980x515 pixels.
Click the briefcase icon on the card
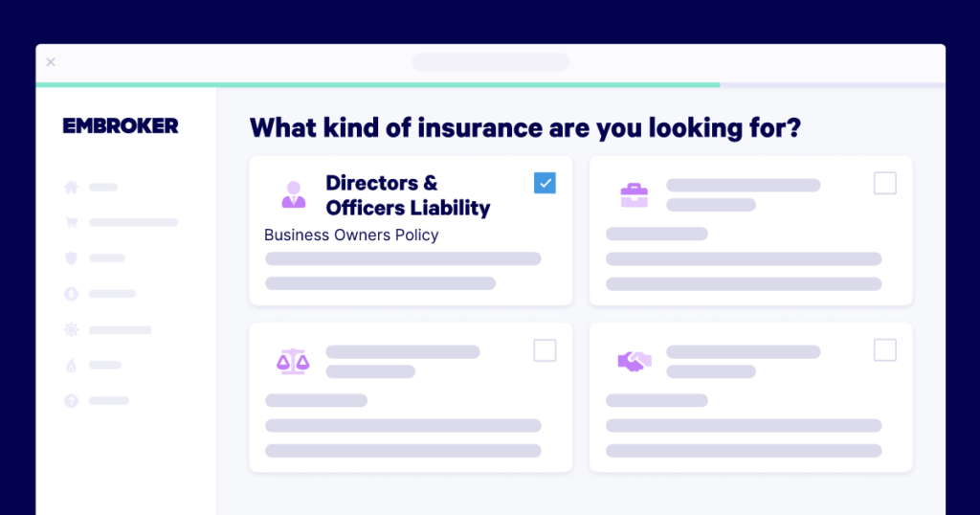click(634, 195)
